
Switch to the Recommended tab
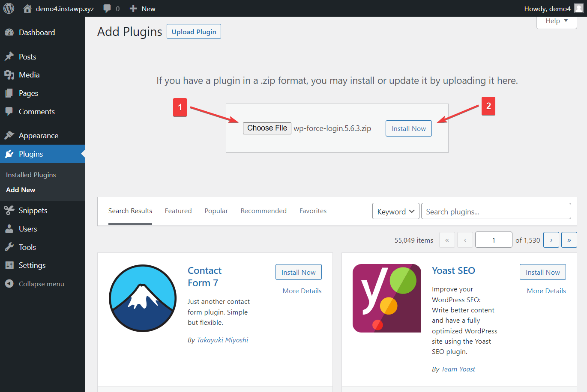tap(264, 211)
